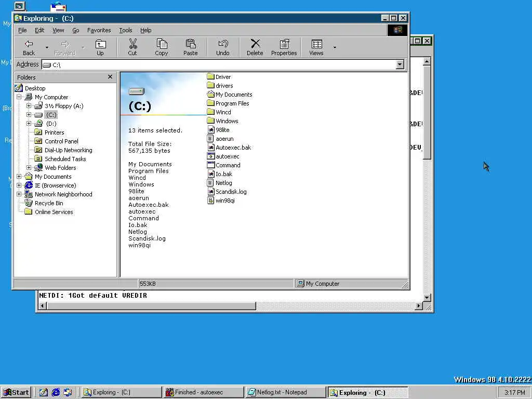Select the Windows folder in list
Screen dimensions: 532x399
click(x=222, y=121)
